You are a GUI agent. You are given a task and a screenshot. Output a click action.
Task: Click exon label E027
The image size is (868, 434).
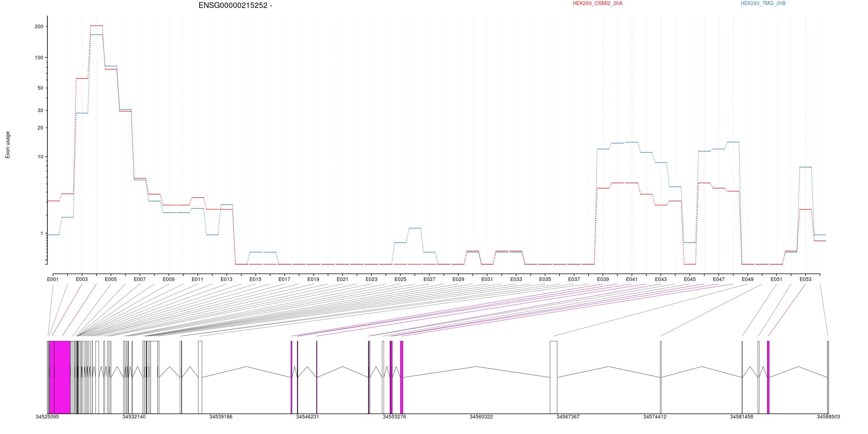(429, 279)
